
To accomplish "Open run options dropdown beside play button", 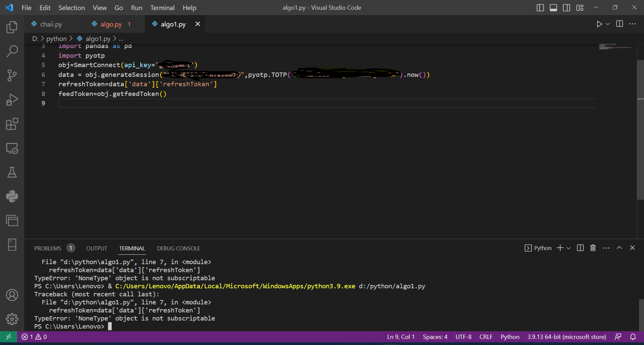I will [x=607, y=24].
